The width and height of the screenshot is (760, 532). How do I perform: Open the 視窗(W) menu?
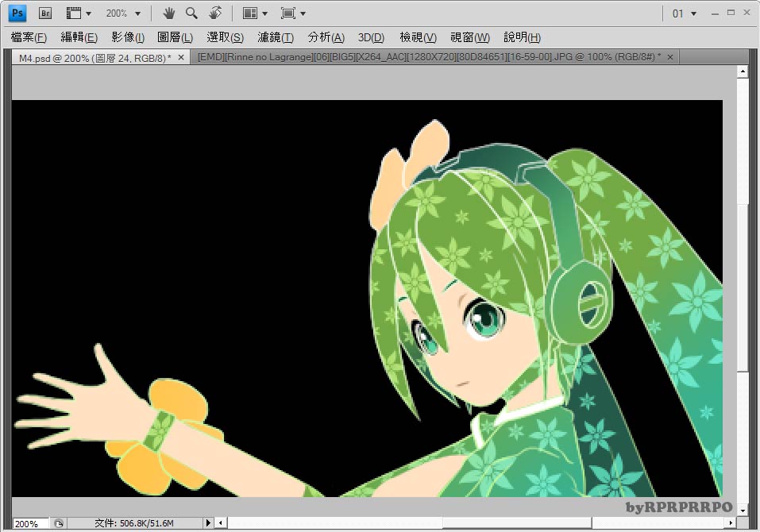coord(469,37)
